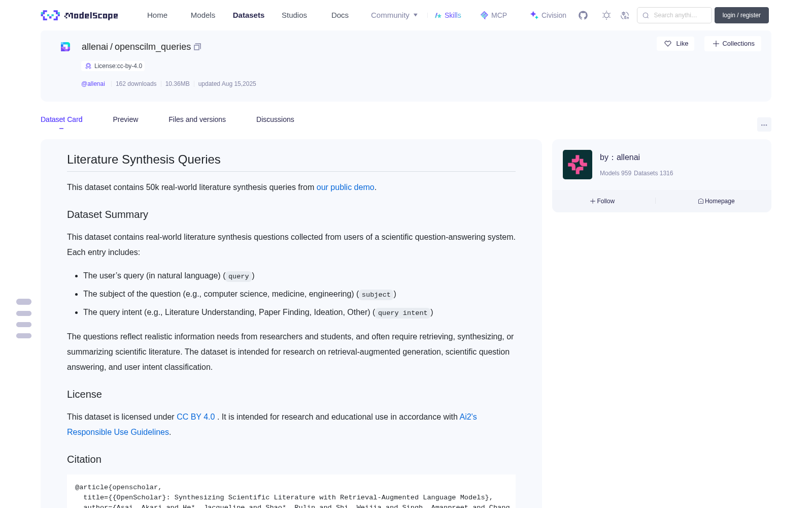The image size is (812, 508).
Task: Click the Follow button
Action: 602,201
